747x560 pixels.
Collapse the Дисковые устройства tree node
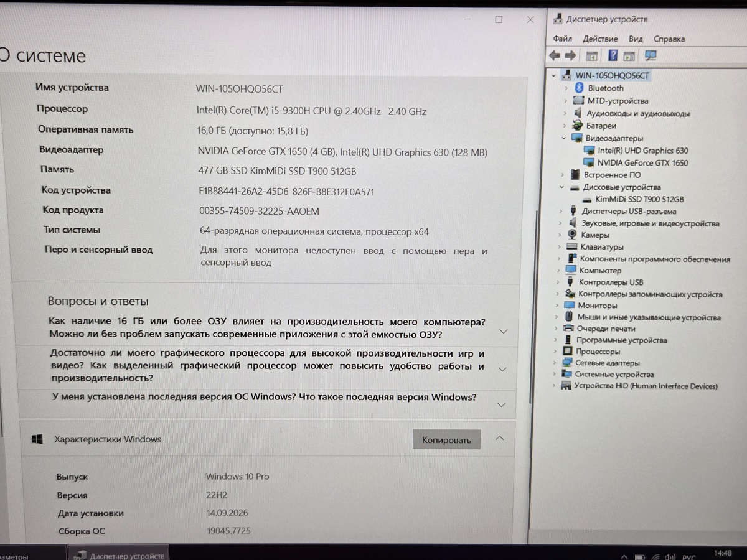pos(561,187)
